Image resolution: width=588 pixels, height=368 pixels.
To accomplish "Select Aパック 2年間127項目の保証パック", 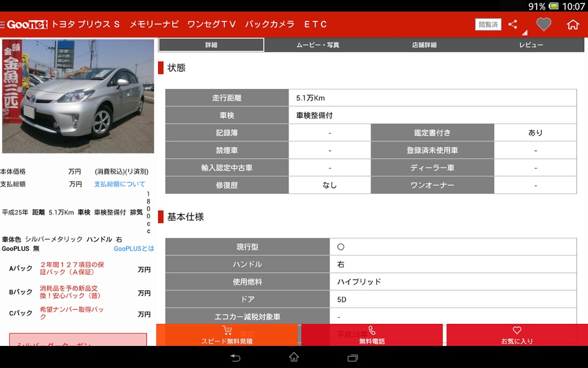I will (72, 268).
